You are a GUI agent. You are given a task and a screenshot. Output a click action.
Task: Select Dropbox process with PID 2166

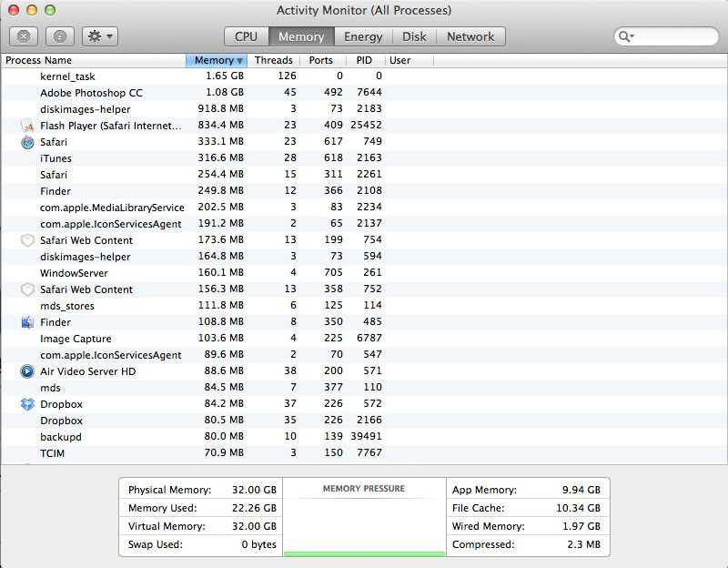[364, 421]
